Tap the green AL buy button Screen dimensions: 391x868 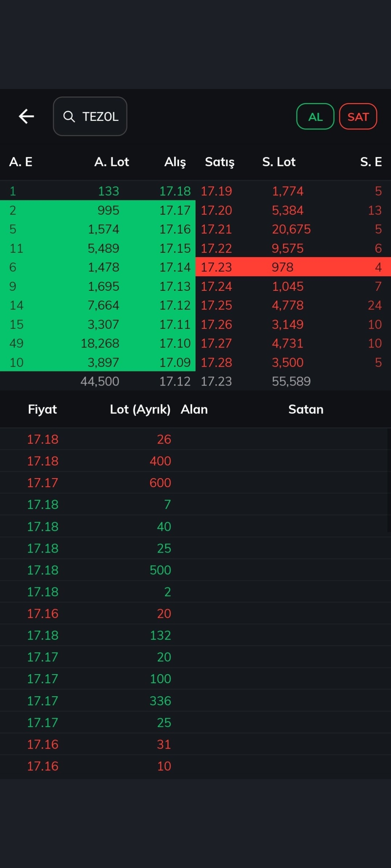tap(315, 116)
